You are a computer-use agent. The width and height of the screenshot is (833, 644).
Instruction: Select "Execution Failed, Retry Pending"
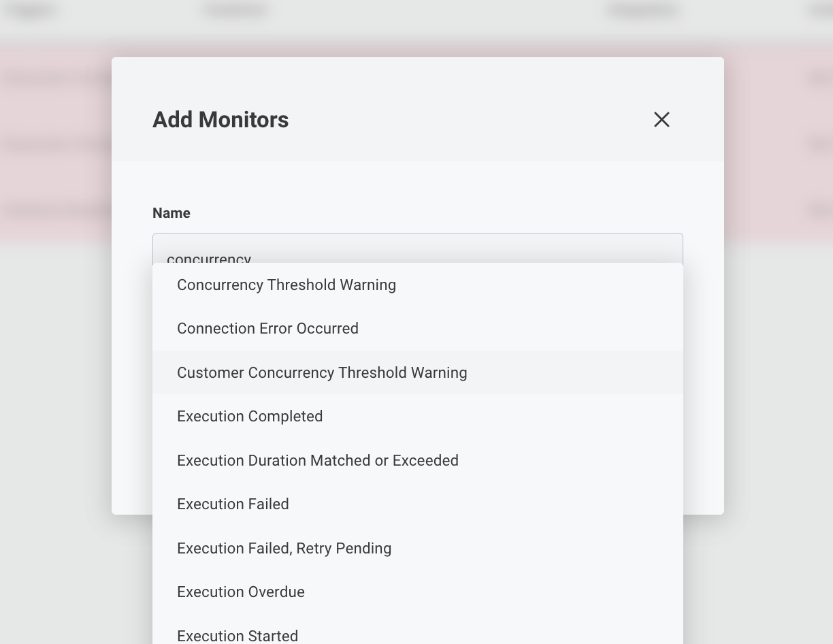click(284, 548)
